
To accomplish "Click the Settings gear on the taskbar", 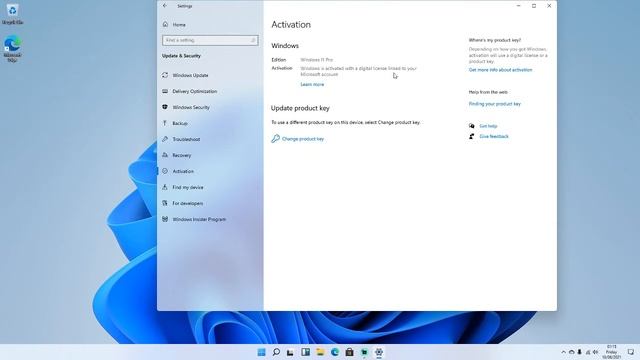I will pyautogui.click(x=379, y=352).
